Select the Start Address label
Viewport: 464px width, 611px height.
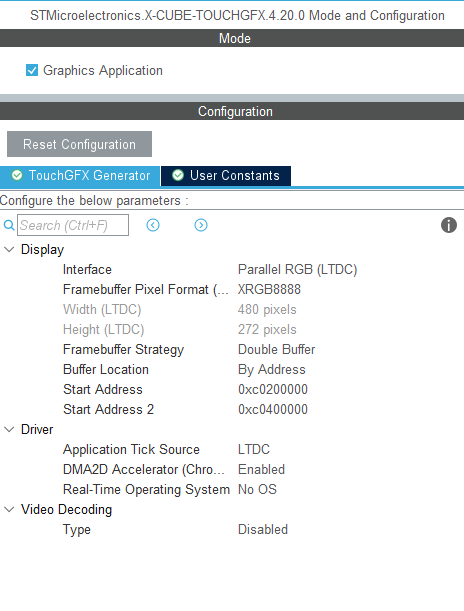[x=103, y=389]
